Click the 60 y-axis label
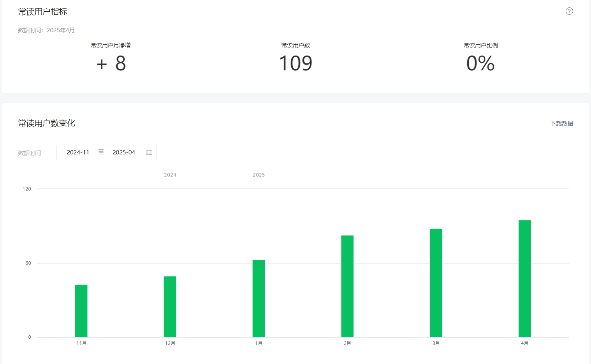The height and width of the screenshot is (364, 591). point(28,263)
